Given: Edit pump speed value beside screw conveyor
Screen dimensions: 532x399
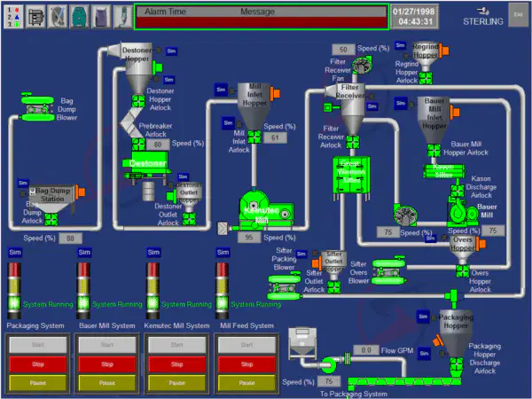Looking at the screenshot, I should tap(329, 381).
